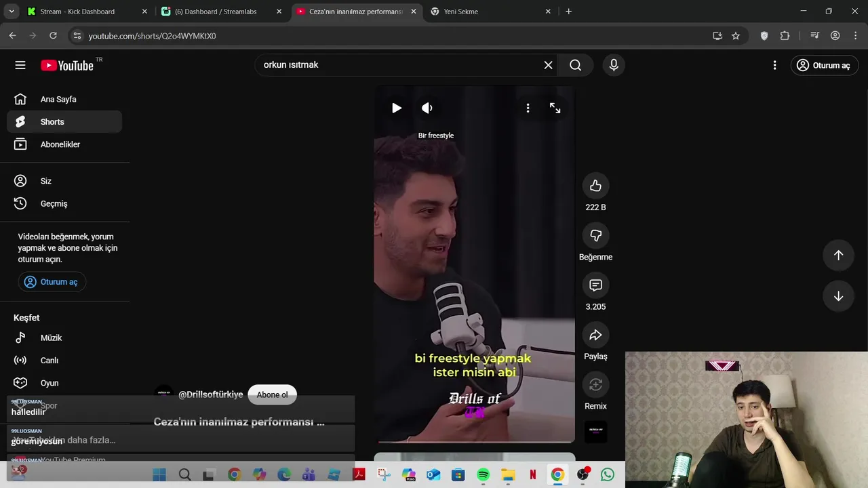The height and width of the screenshot is (488, 868).
Task: Reload the current page
Action: (53, 36)
